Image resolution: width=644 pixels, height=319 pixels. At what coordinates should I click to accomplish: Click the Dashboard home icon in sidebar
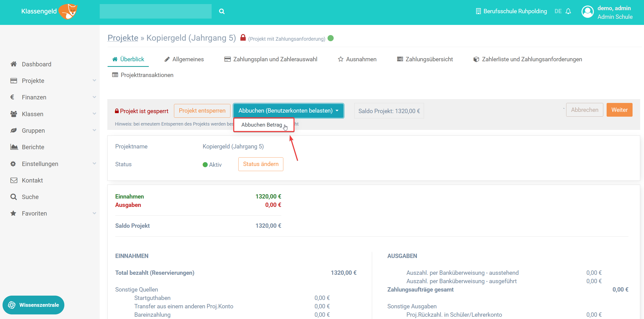click(14, 64)
